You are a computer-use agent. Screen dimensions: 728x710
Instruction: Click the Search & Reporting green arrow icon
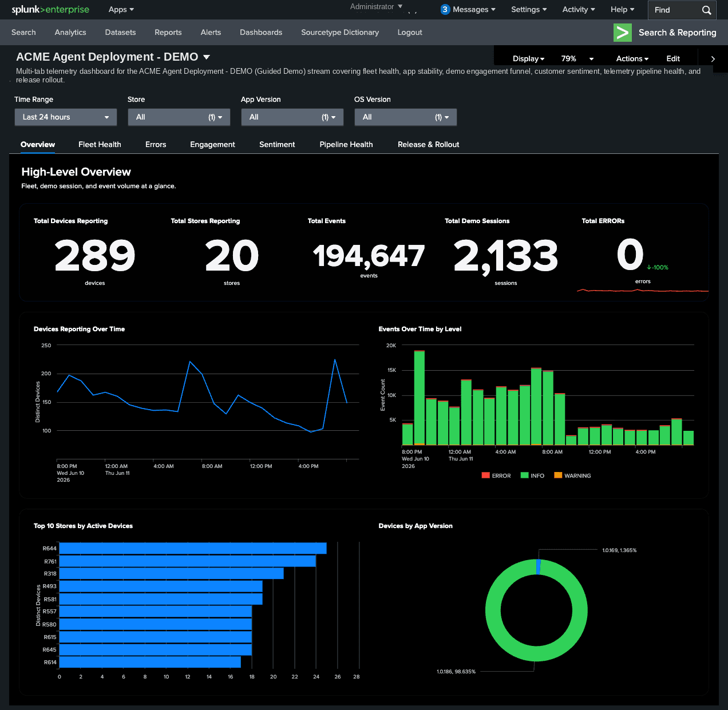click(622, 33)
